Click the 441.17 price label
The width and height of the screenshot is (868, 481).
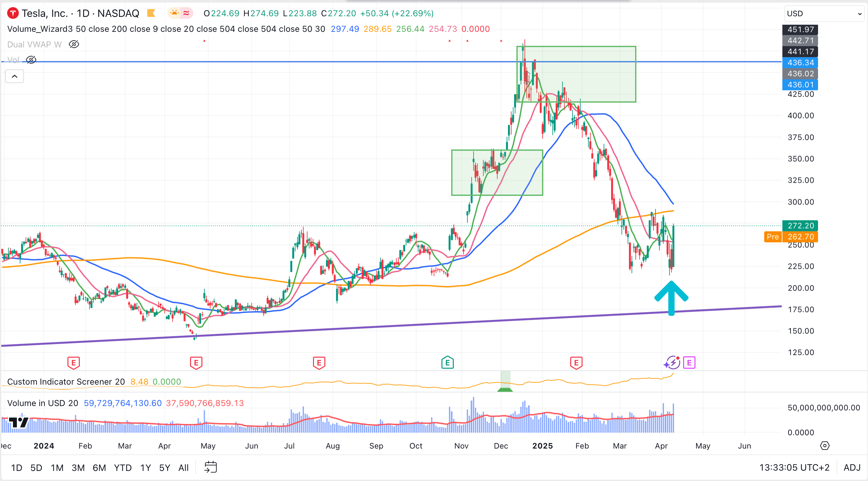coord(800,52)
